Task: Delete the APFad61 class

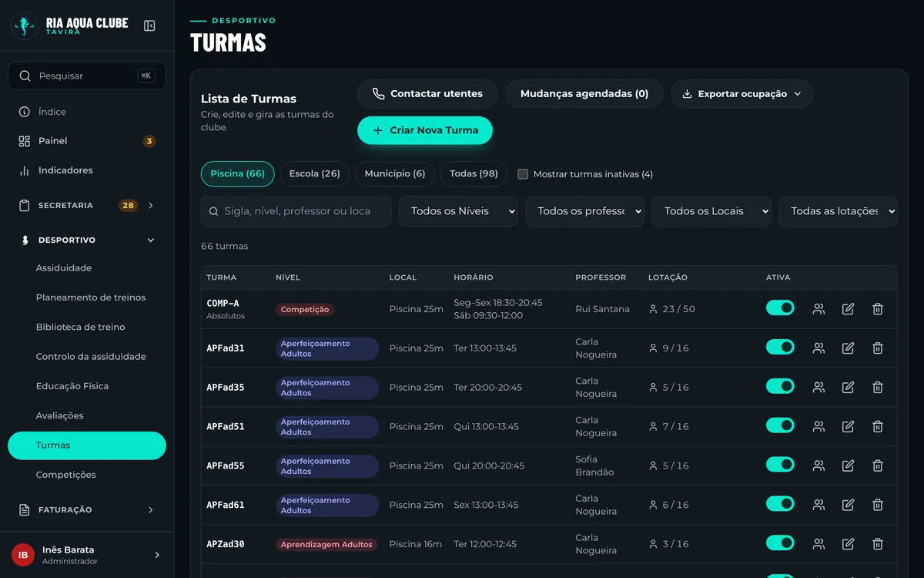Action: [877, 505]
